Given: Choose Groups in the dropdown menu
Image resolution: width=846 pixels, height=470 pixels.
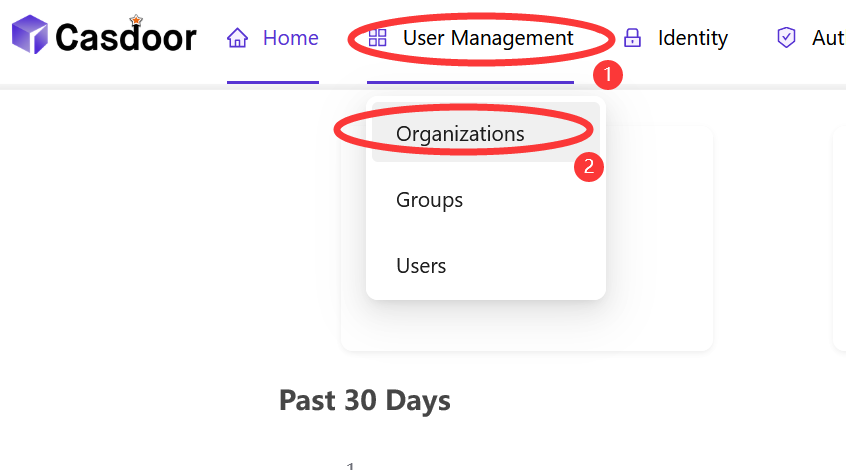Looking at the screenshot, I should pos(429,199).
